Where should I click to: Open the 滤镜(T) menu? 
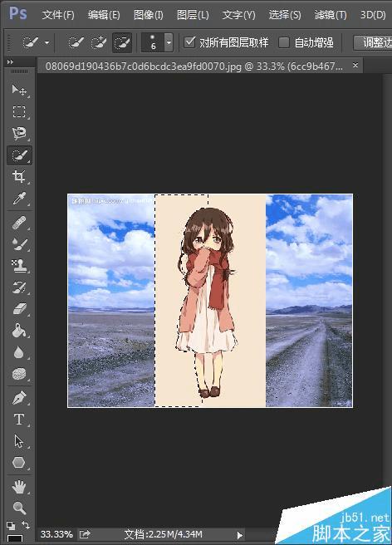[x=331, y=15]
